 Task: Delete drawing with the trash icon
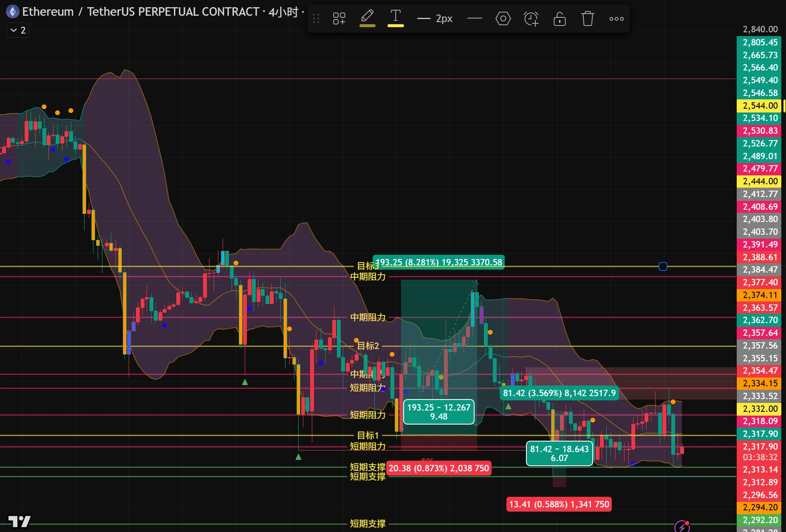tap(588, 19)
